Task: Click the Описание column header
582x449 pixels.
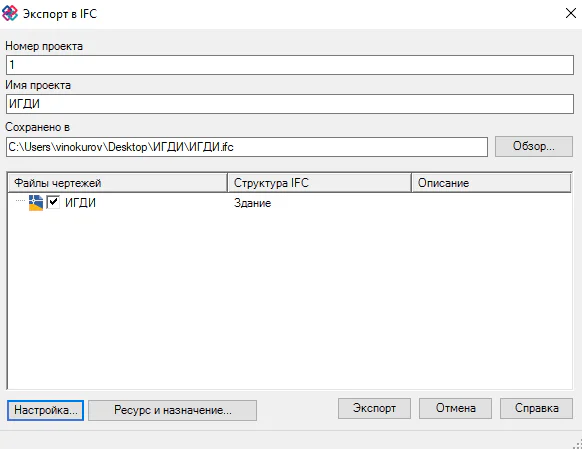Action: (x=491, y=183)
